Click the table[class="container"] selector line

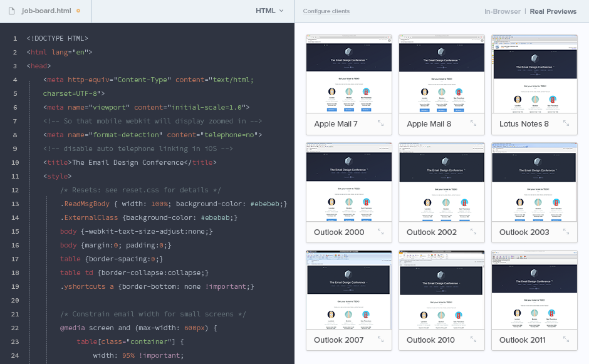[x=130, y=342]
